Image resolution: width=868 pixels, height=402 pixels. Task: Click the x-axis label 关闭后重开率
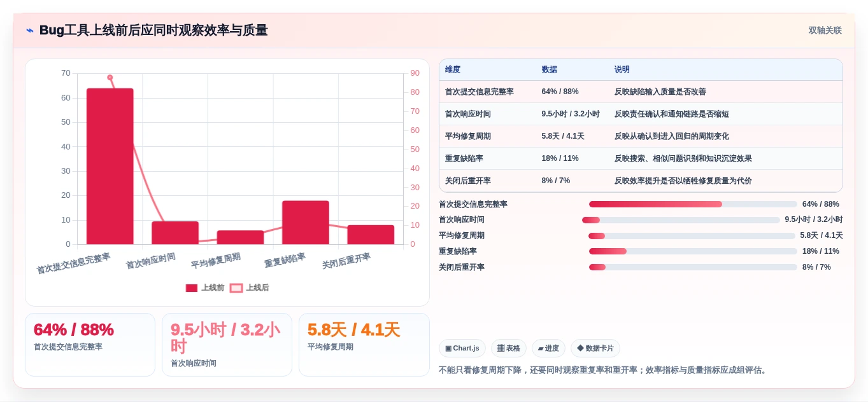click(346, 261)
